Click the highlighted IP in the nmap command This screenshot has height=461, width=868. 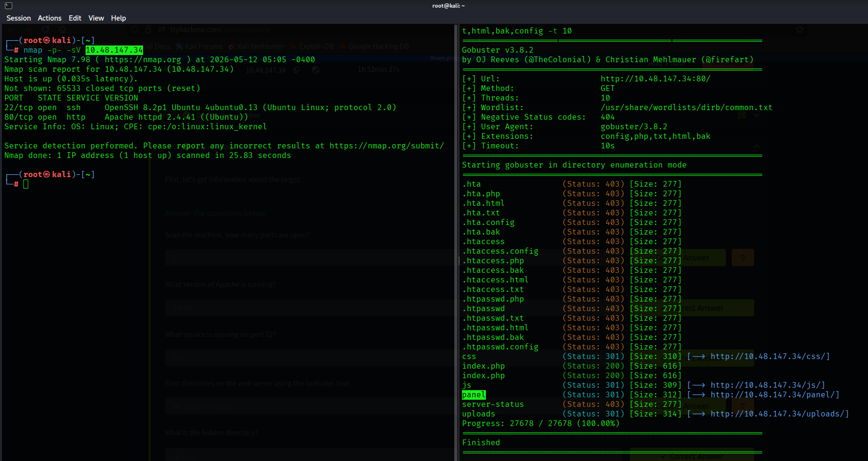(114, 50)
